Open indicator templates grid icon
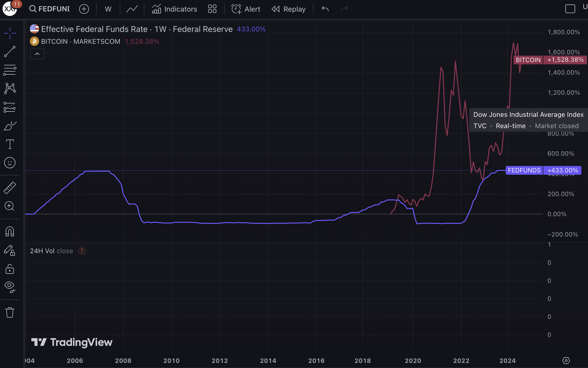The height and width of the screenshot is (368, 588). 212,9
